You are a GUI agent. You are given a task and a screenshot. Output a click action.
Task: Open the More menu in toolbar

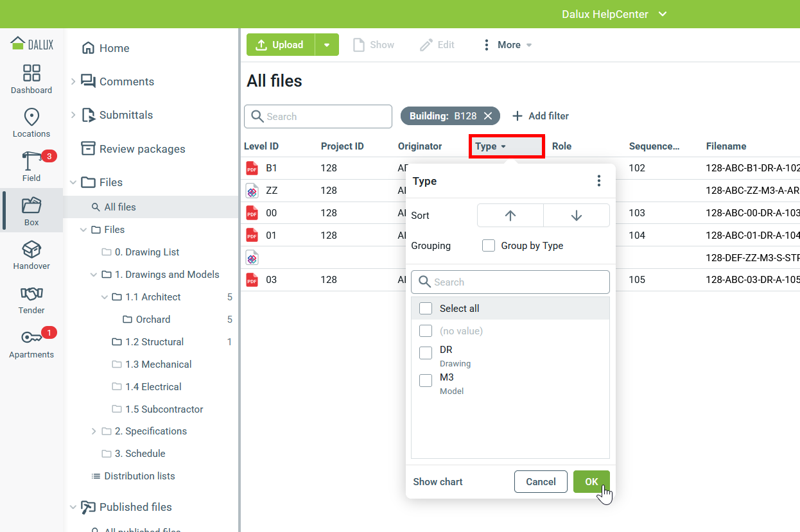point(507,45)
